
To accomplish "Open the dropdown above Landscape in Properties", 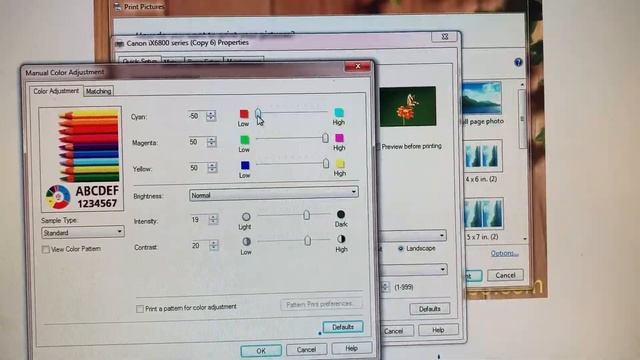I will coord(413,236).
